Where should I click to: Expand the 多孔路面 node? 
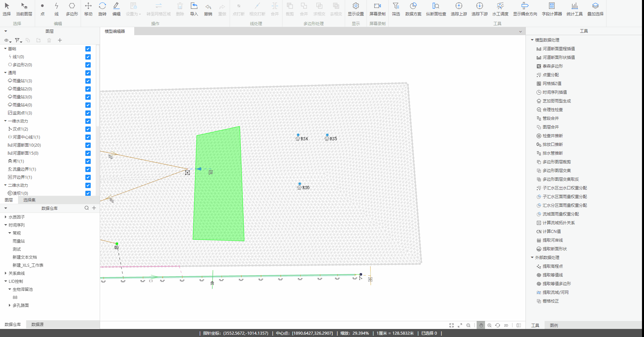[x=9, y=306]
